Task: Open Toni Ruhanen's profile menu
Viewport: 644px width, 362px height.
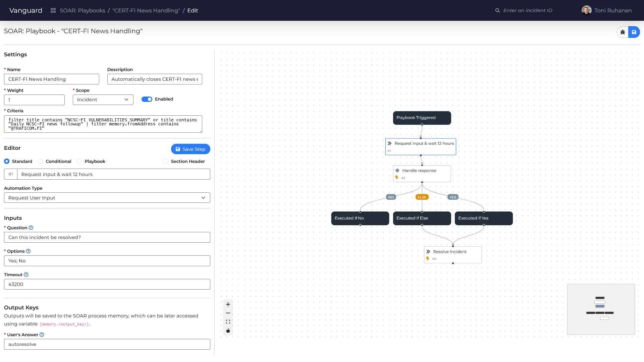Action: click(606, 10)
